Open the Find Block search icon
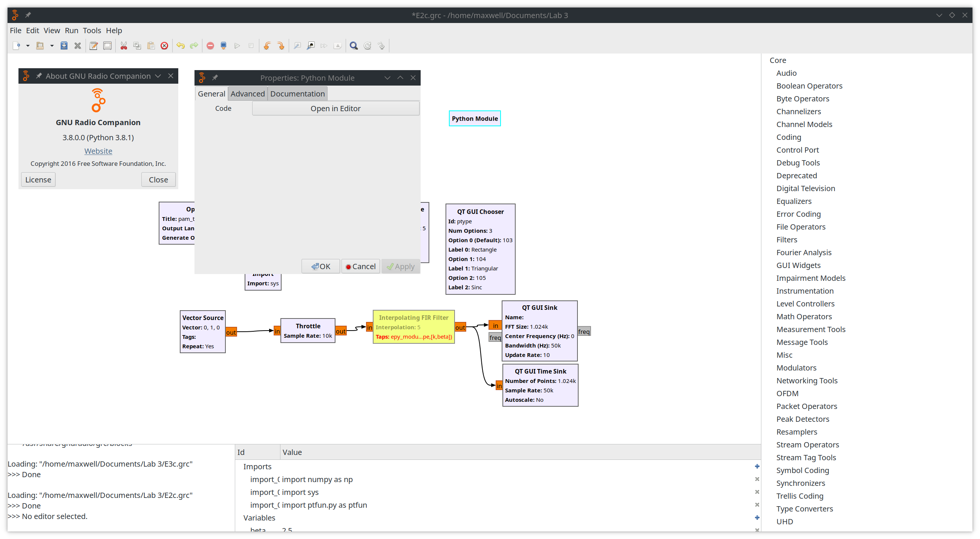The width and height of the screenshot is (980, 539). pyautogui.click(x=354, y=46)
